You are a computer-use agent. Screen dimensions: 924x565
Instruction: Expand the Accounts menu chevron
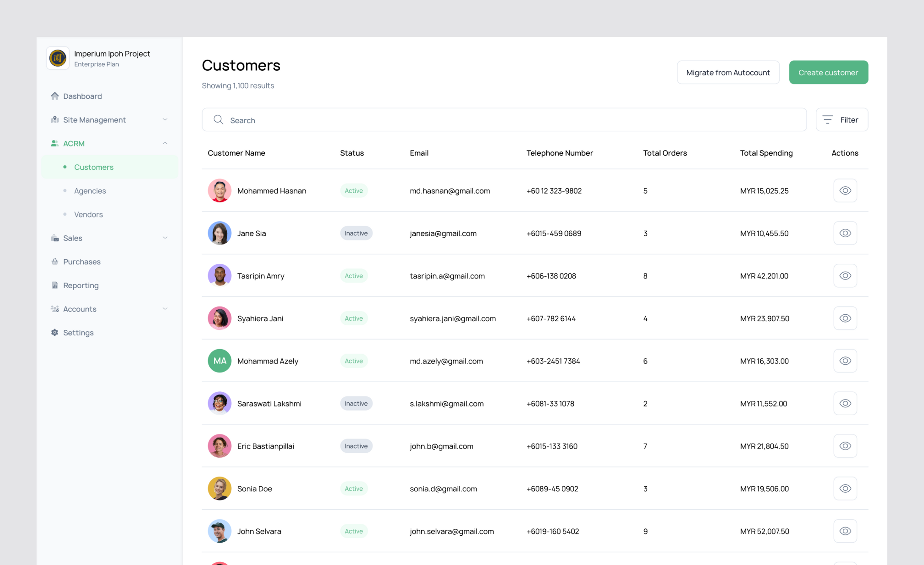pyautogui.click(x=165, y=309)
